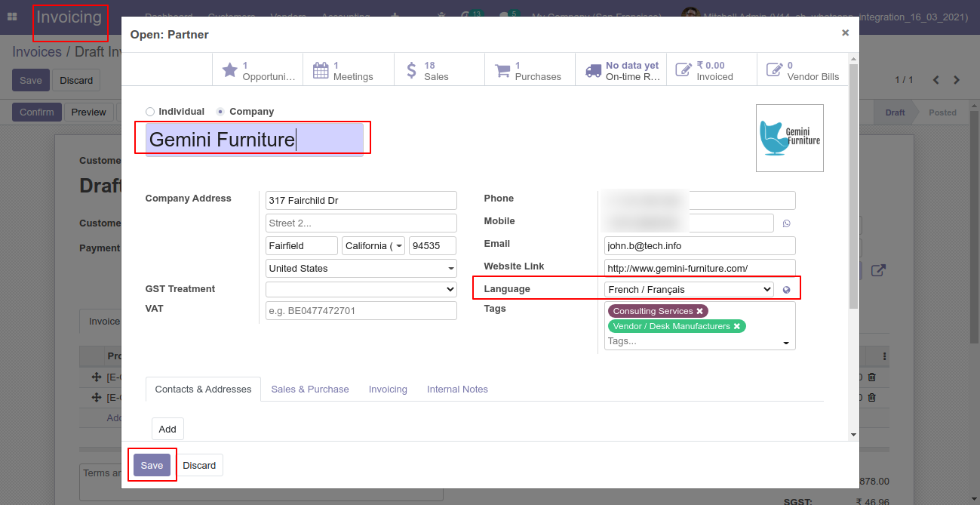Screen dimensions: 980x505
Task: Click the Gemini Furniture name field
Action: point(254,140)
